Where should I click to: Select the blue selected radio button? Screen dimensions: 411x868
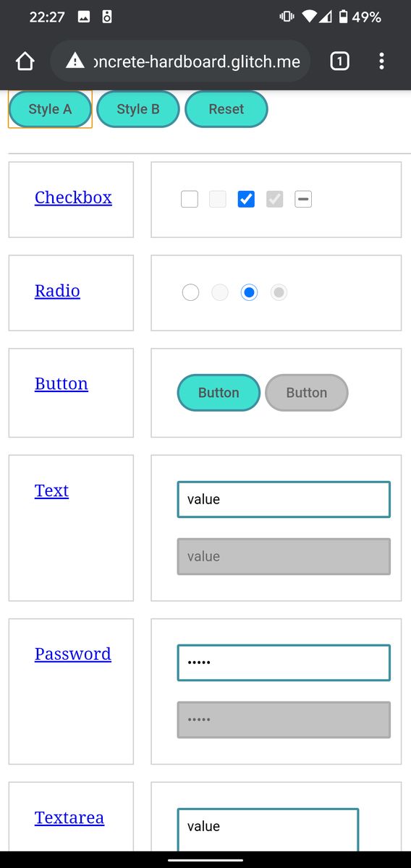click(249, 292)
